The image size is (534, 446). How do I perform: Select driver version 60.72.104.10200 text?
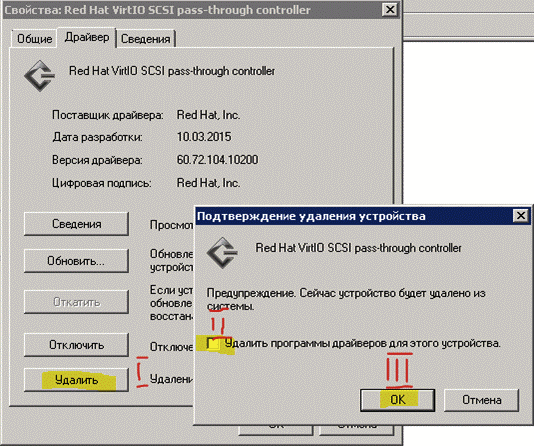coord(217,160)
